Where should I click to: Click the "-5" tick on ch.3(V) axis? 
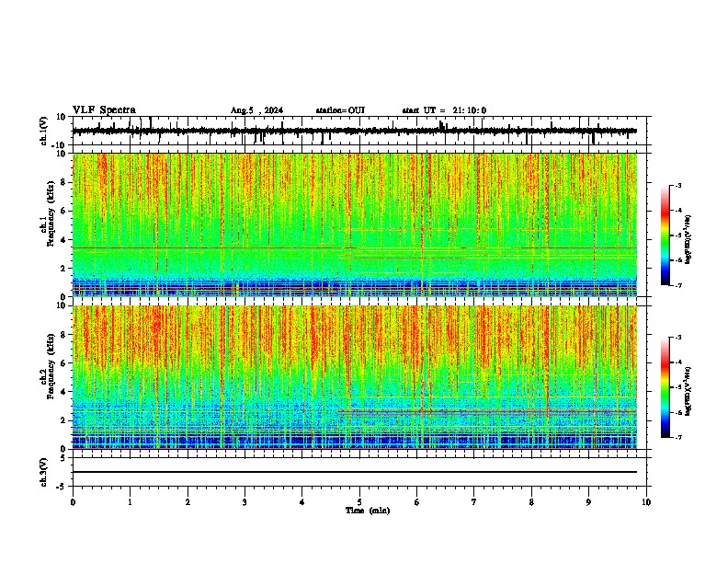(62, 487)
